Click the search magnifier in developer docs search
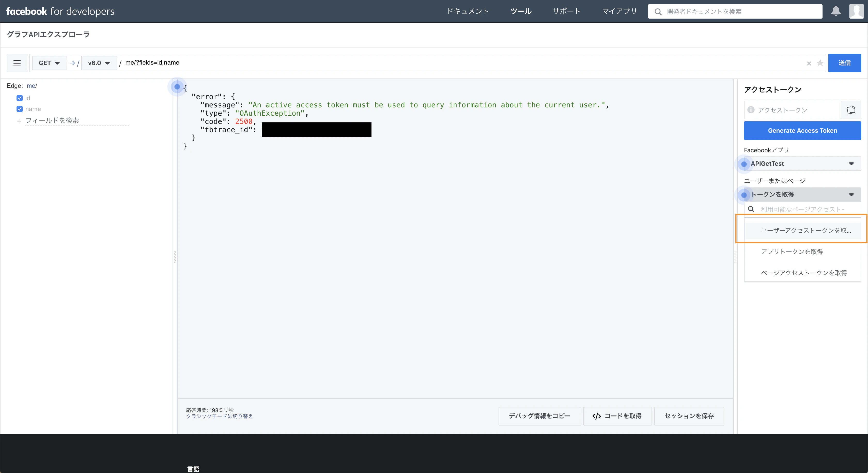868x473 pixels. (x=658, y=12)
